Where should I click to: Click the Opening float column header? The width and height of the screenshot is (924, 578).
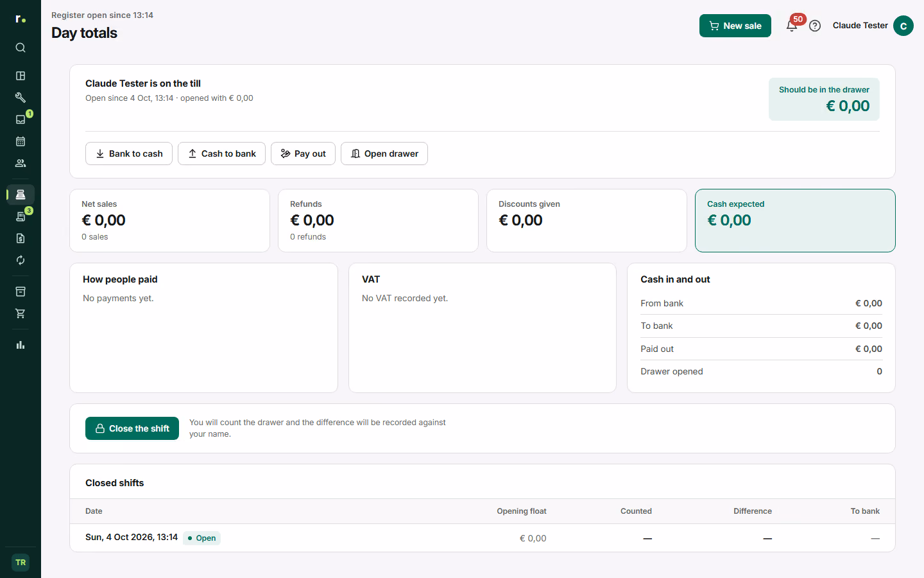point(521,511)
